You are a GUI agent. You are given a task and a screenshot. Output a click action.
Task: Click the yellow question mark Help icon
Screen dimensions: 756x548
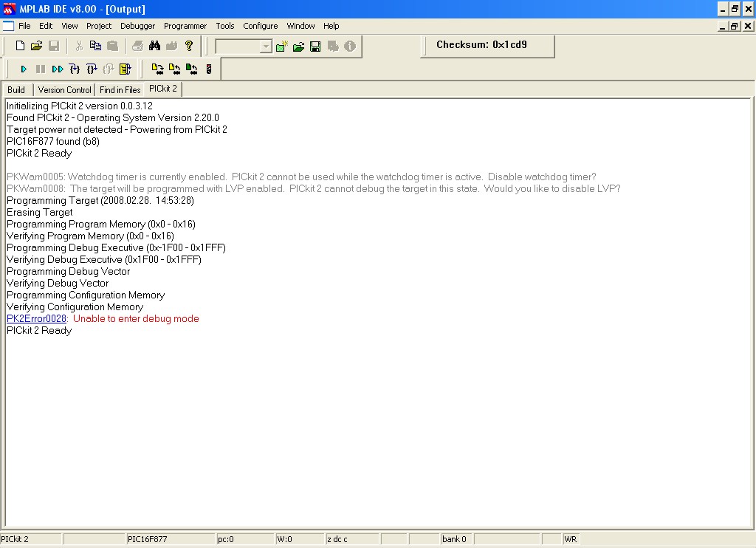pyautogui.click(x=189, y=46)
